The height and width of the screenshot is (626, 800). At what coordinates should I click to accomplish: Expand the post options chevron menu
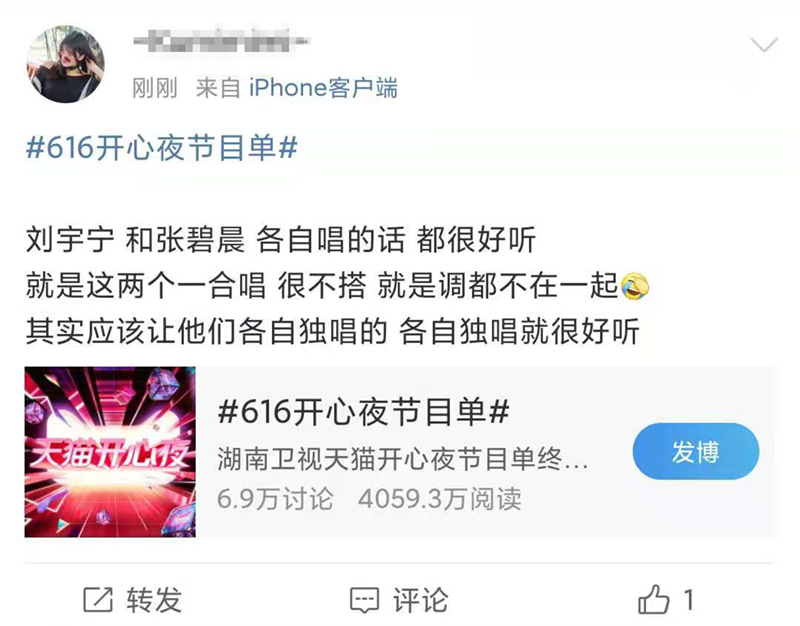[764, 45]
